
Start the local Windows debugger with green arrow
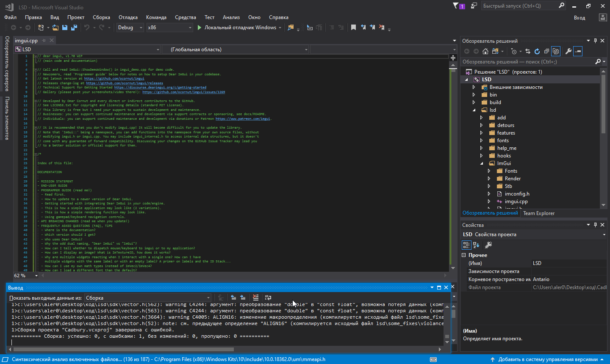click(200, 28)
